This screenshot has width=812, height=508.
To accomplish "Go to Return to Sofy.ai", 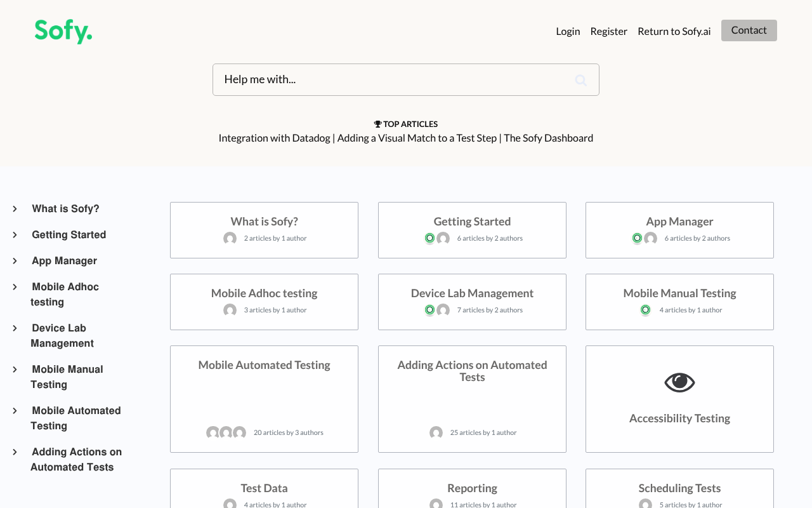I will click(x=674, y=31).
